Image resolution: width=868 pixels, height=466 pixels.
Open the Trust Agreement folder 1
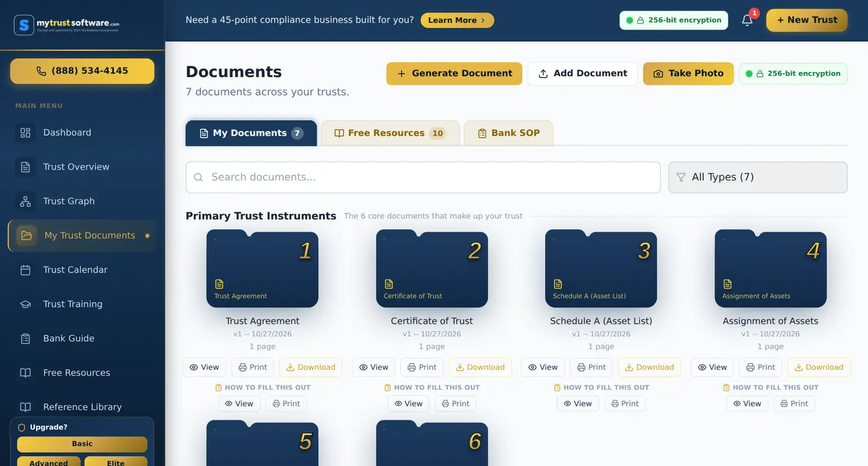(262, 269)
